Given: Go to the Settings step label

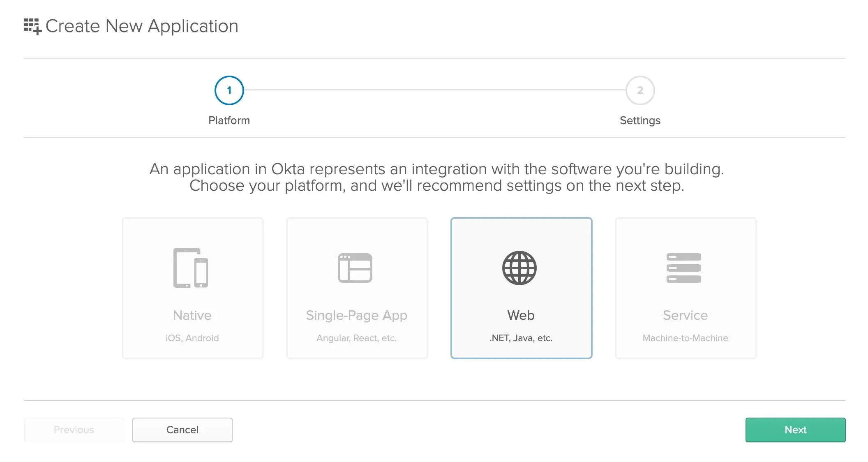Looking at the screenshot, I should 640,120.
